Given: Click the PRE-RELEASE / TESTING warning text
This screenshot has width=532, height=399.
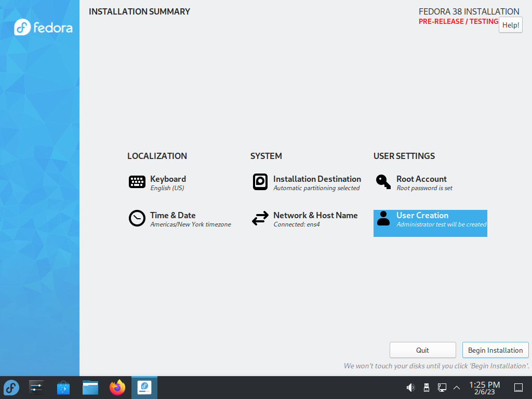Looking at the screenshot, I should click(x=458, y=21).
